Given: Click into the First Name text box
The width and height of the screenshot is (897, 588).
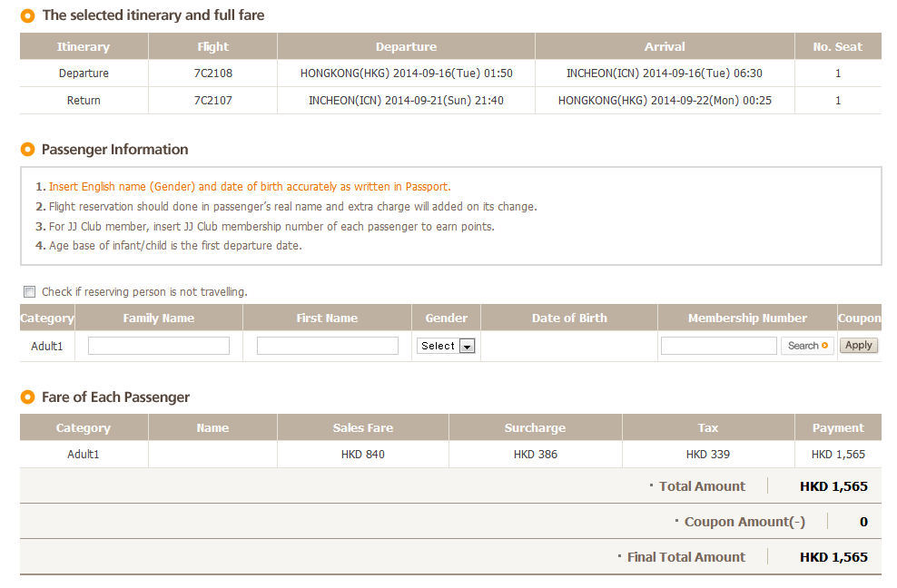Looking at the screenshot, I should pos(327,346).
